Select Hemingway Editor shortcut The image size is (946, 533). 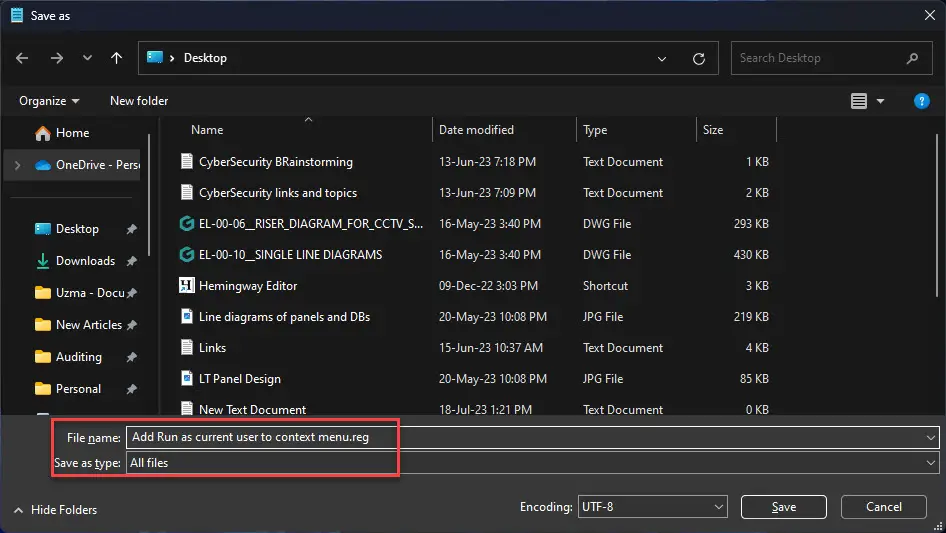tap(248, 286)
